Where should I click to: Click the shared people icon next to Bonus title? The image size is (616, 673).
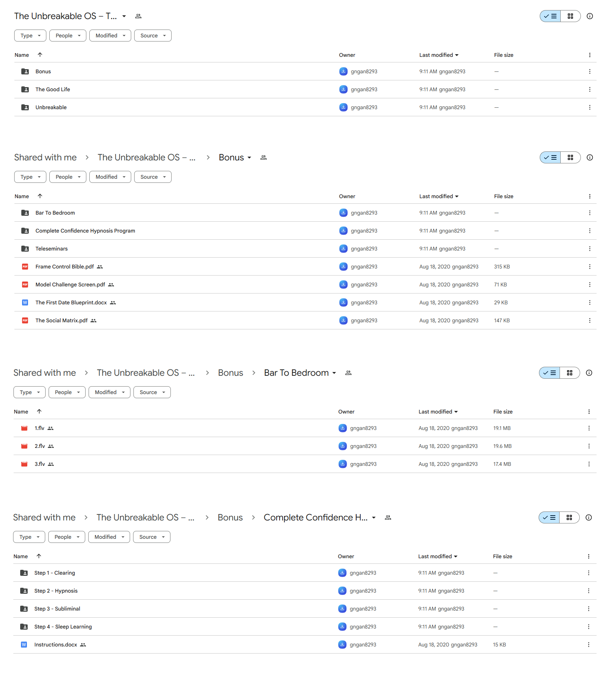[x=264, y=157]
